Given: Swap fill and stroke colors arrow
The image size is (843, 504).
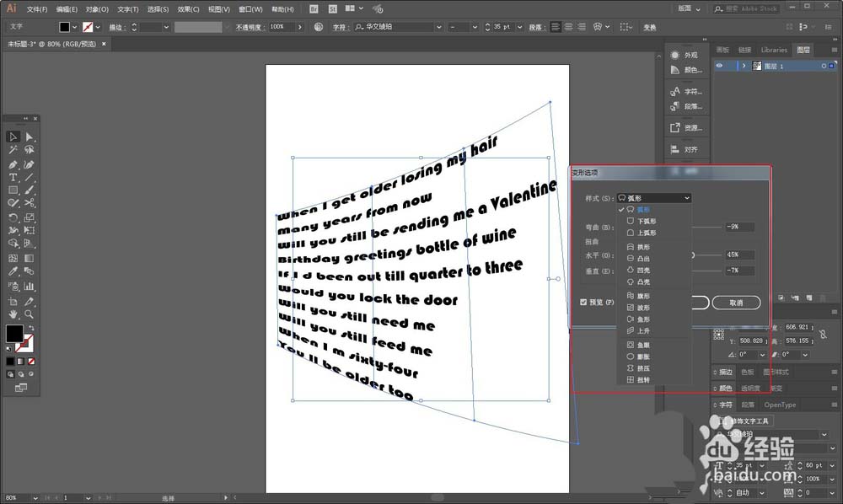Looking at the screenshot, I should point(31,328).
